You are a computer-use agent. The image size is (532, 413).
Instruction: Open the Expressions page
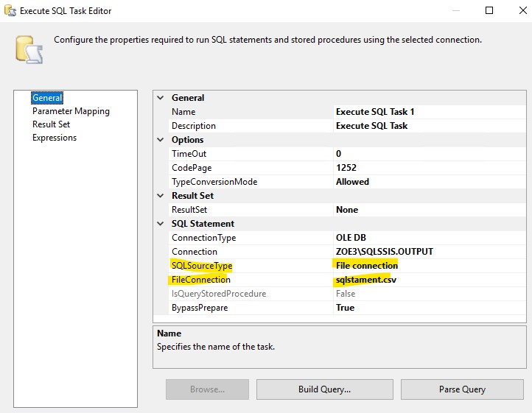click(x=55, y=138)
